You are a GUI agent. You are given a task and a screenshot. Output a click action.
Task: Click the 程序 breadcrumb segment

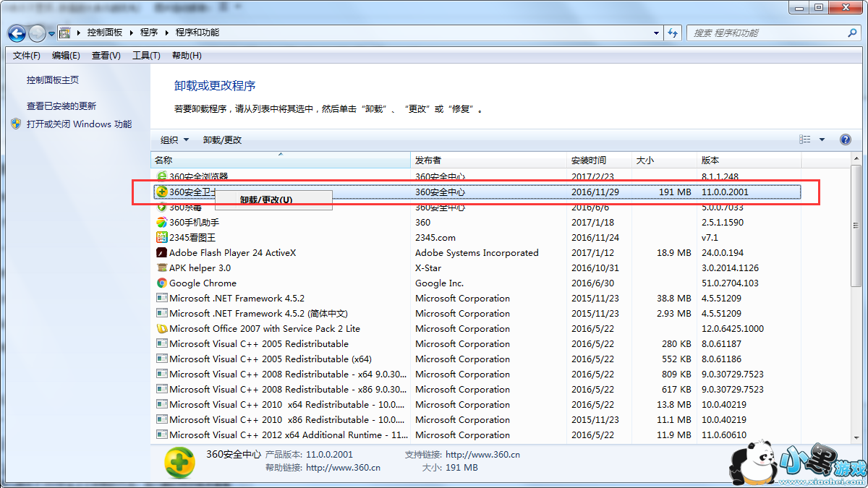pos(149,33)
